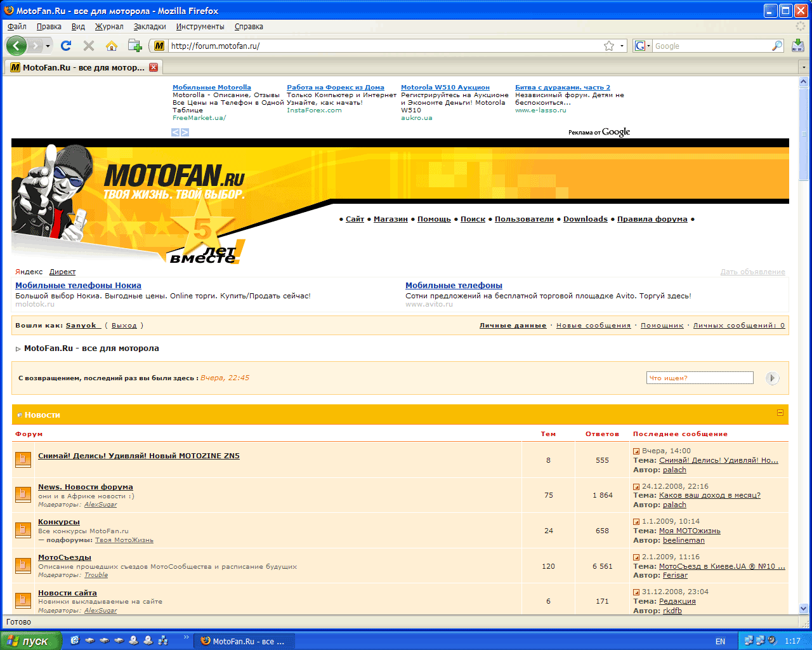Open the Файл menu
Screen dimensions: 812x650
(x=17, y=27)
